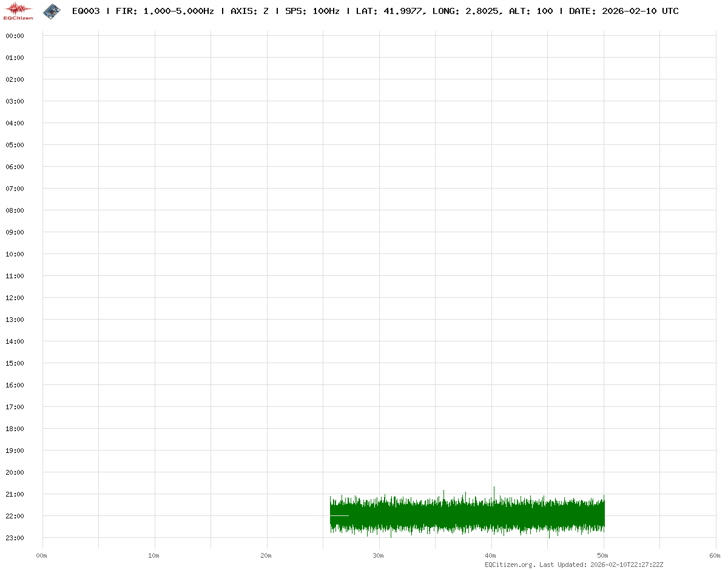Click the 00m minute axis label
The height and width of the screenshot is (570, 728).
(x=41, y=555)
